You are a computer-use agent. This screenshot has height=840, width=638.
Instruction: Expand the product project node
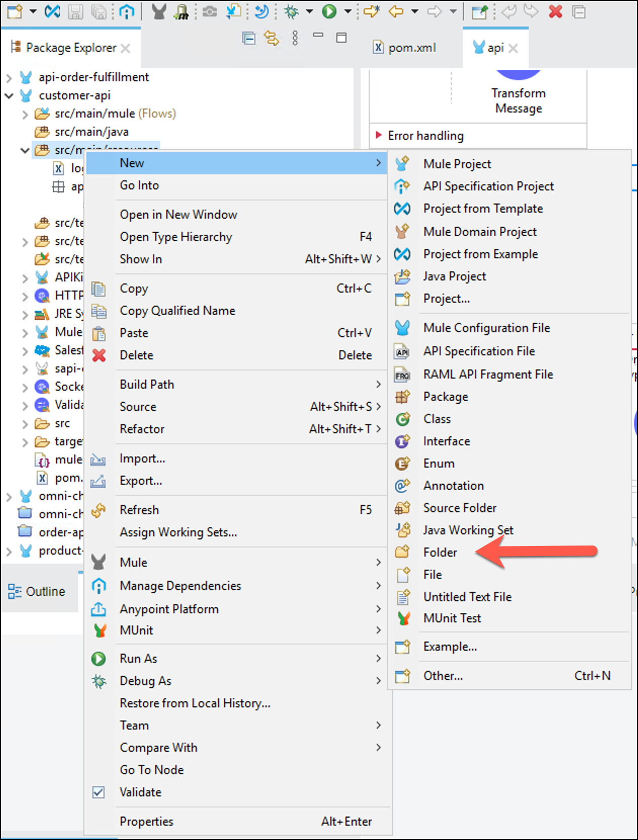[9, 551]
